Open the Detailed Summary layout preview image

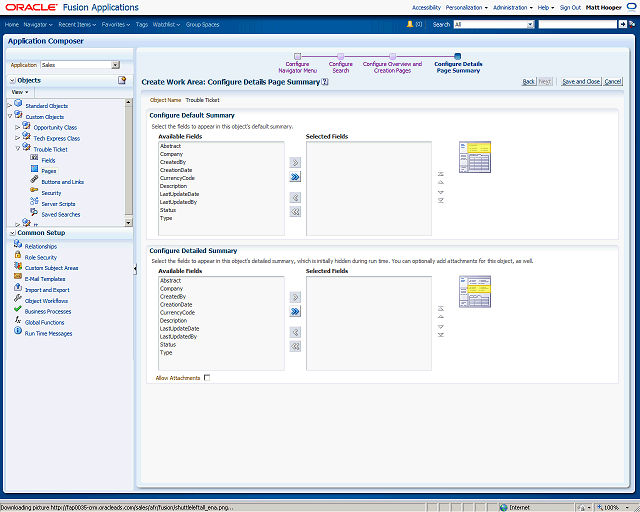click(x=475, y=292)
